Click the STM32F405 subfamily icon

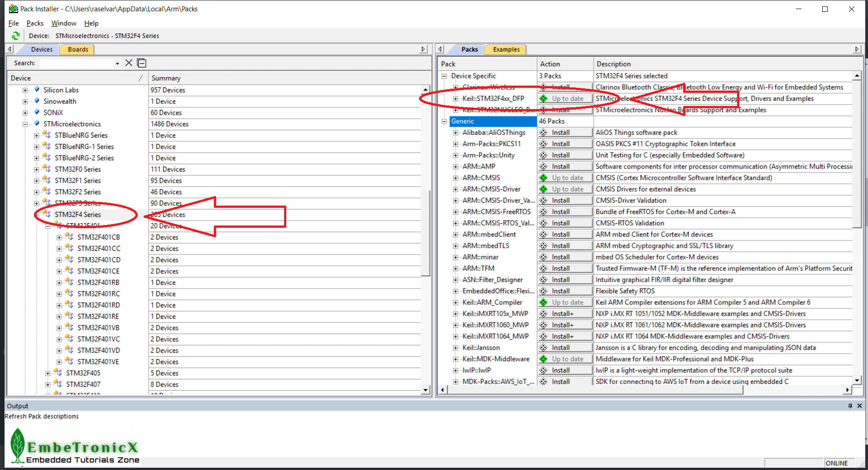pos(58,372)
